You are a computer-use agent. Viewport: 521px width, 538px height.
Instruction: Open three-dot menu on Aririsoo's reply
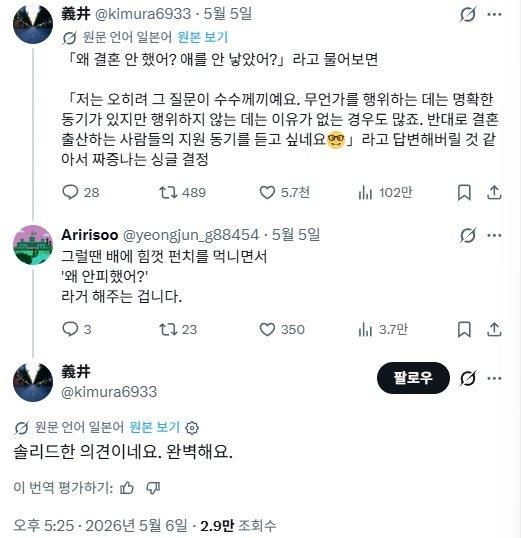494,235
